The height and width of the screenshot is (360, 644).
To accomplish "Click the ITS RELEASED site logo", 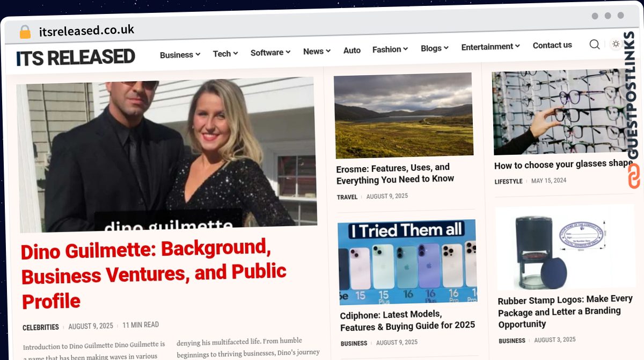I will (76, 57).
